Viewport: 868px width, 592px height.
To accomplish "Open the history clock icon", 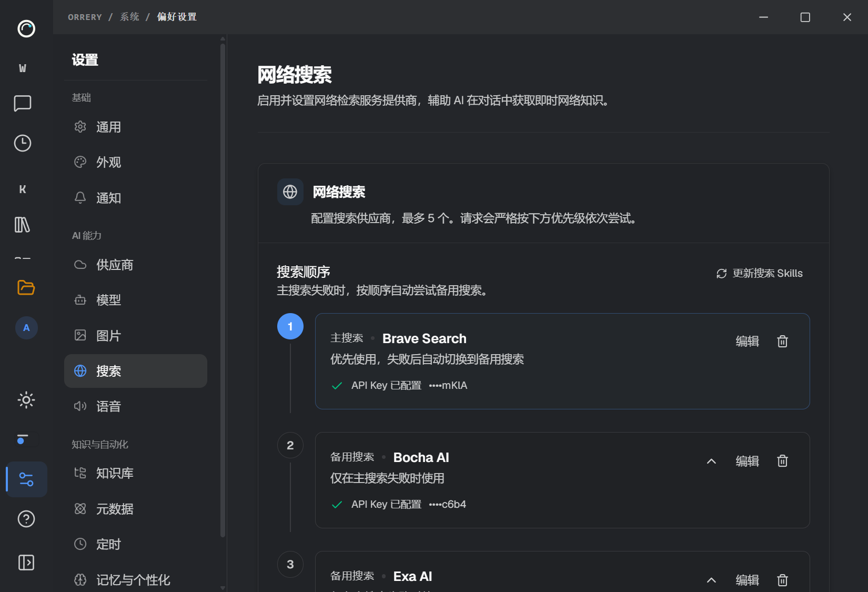I will [x=23, y=143].
